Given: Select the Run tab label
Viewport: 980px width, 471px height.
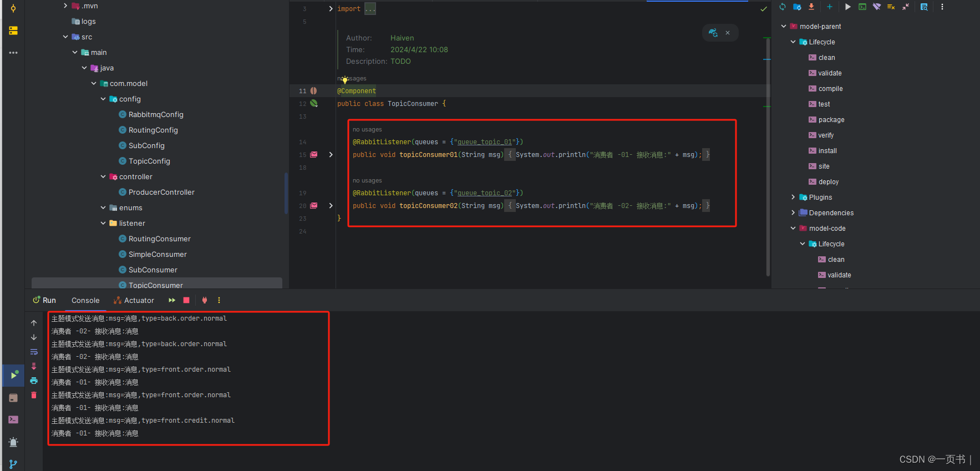Looking at the screenshot, I should (44, 300).
